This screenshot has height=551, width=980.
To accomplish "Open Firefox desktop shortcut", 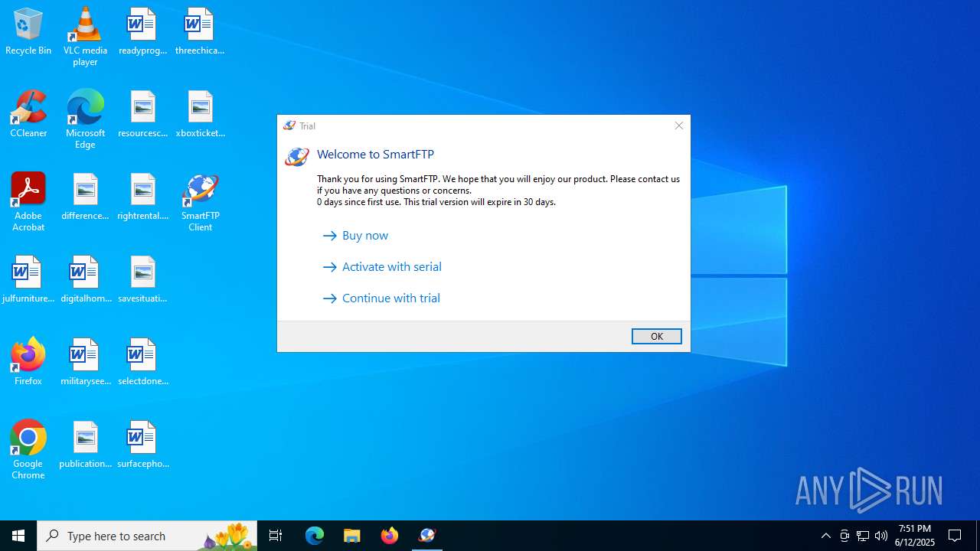I will pyautogui.click(x=28, y=361).
